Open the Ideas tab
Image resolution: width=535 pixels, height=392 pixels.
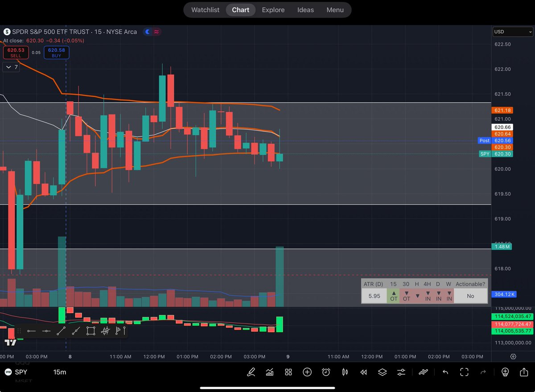click(305, 10)
